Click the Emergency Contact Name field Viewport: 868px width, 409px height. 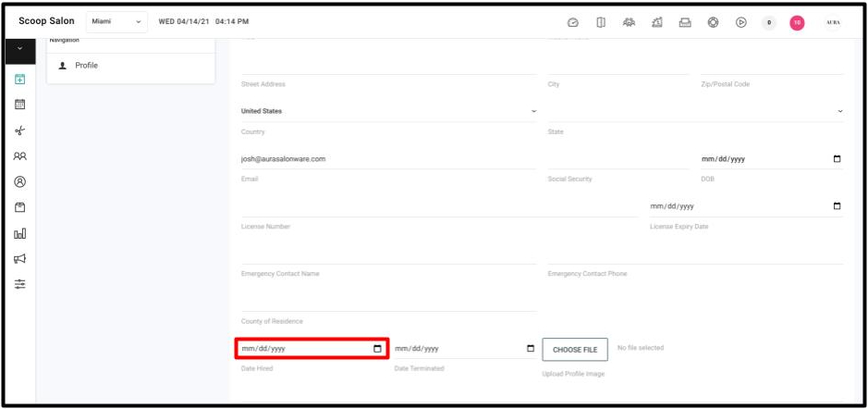[389, 254]
